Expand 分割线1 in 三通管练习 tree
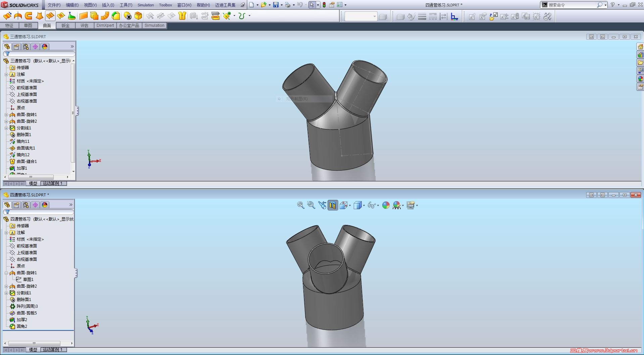The width and height of the screenshot is (644, 355). point(6,128)
